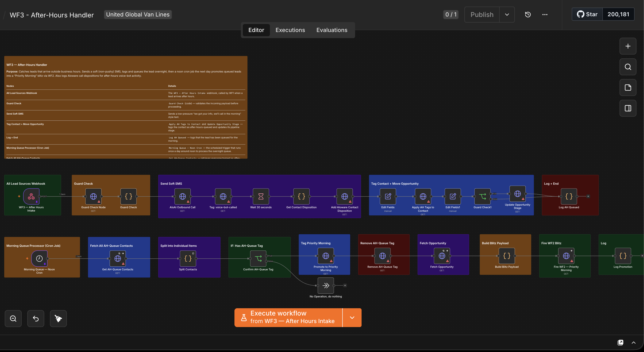Add node after No Operation output
The height and width of the screenshot is (352, 644).
[x=345, y=286]
